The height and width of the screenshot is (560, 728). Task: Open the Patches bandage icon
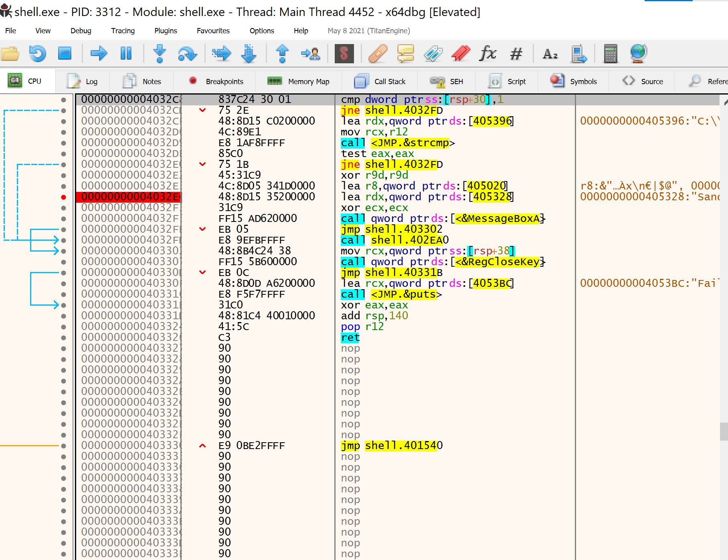pos(378,53)
